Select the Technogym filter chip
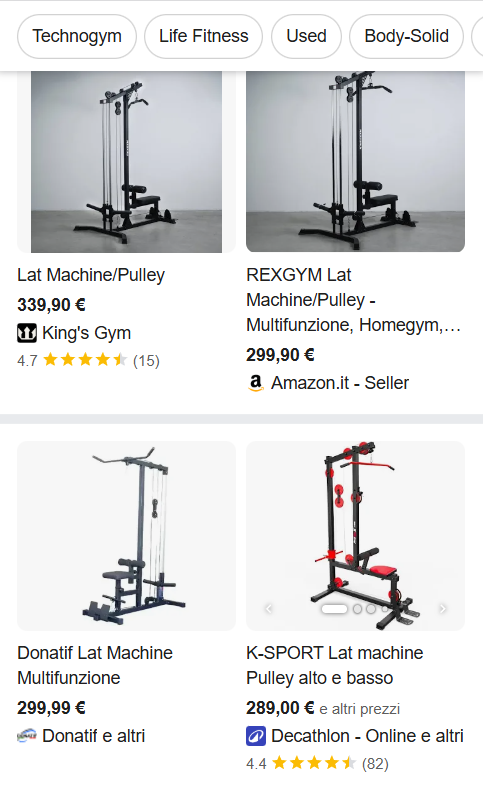Image resolution: width=483 pixels, height=797 pixels. coord(77,36)
